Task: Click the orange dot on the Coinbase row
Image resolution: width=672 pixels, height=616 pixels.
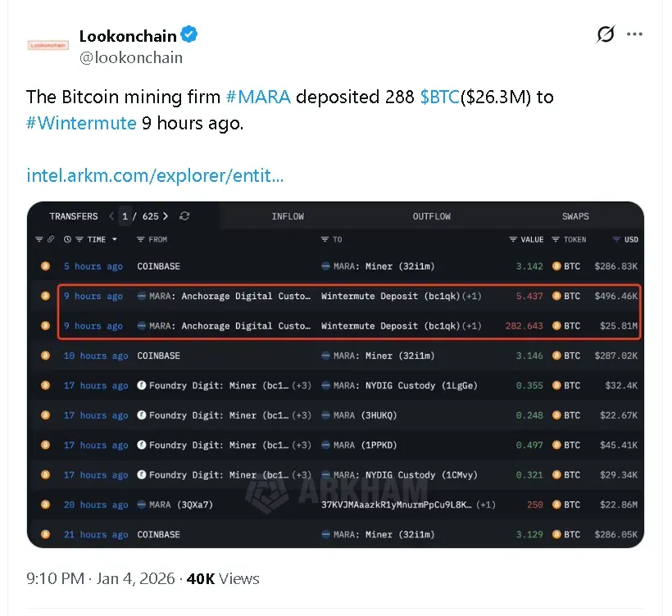Action: click(46, 265)
